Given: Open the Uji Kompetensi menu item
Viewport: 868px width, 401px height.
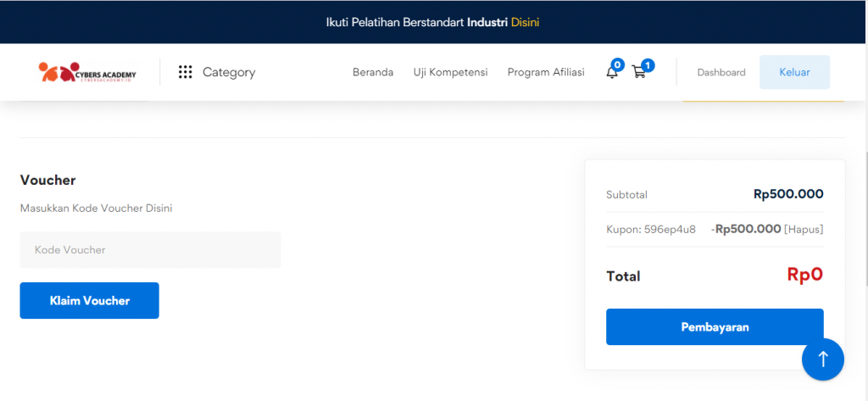Looking at the screenshot, I should coord(450,73).
